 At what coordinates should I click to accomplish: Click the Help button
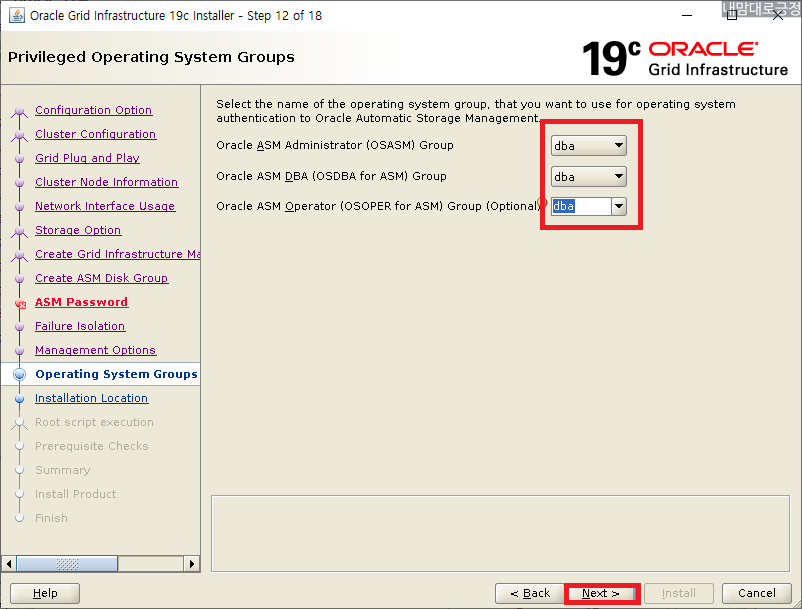pos(45,593)
